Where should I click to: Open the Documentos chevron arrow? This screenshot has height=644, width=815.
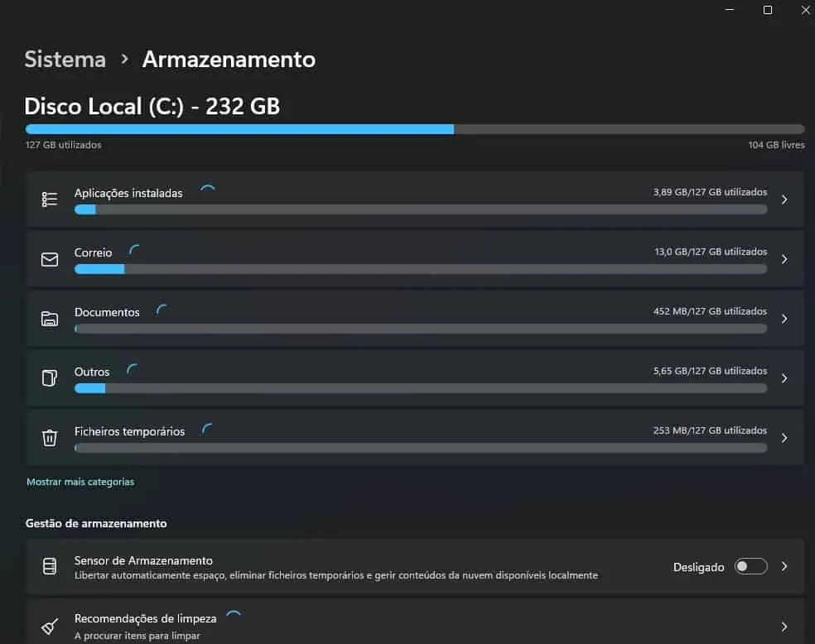tap(784, 319)
